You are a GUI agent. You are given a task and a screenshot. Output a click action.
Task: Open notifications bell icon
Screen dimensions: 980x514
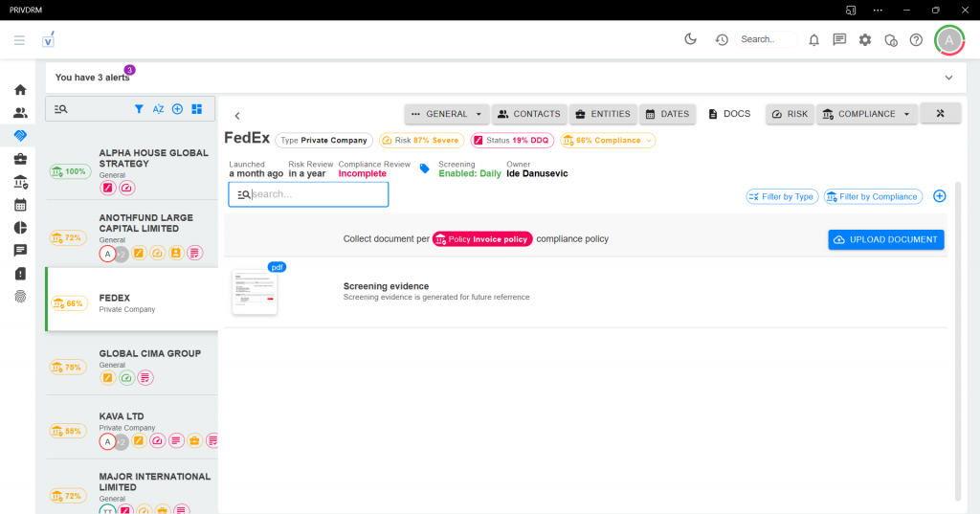813,39
